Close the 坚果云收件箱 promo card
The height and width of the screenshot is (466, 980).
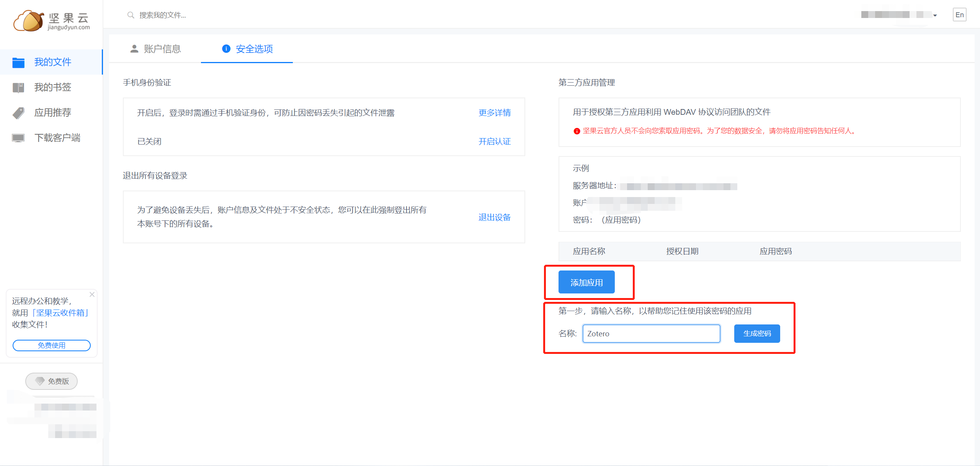pyautogui.click(x=92, y=294)
